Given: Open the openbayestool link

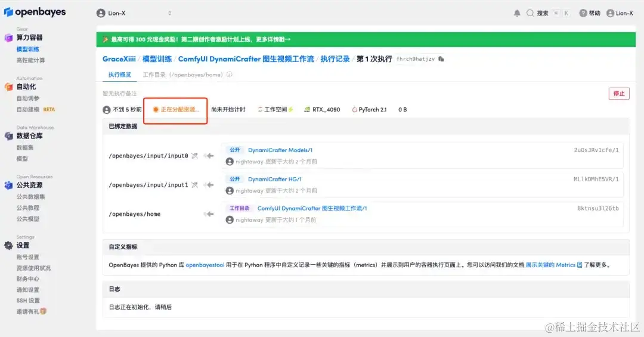Looking at the screenshot, I should 205,265.
